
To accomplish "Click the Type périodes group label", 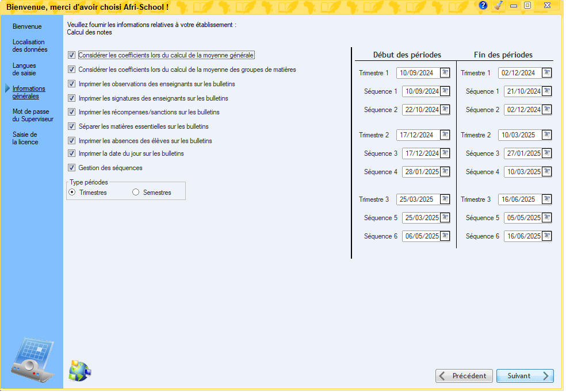I will pyautogui.click(x=89, y=183).
